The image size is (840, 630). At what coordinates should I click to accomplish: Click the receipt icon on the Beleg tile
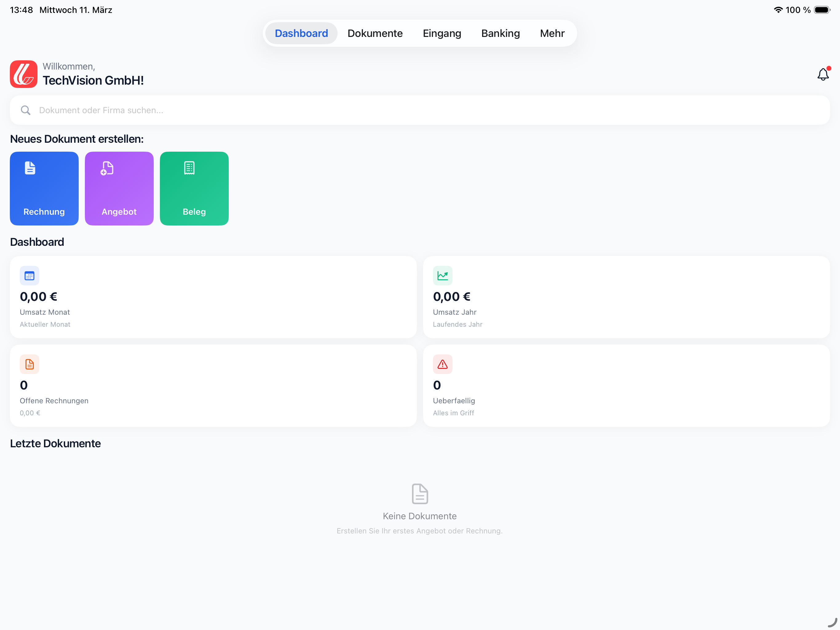(x=189, y=168)
